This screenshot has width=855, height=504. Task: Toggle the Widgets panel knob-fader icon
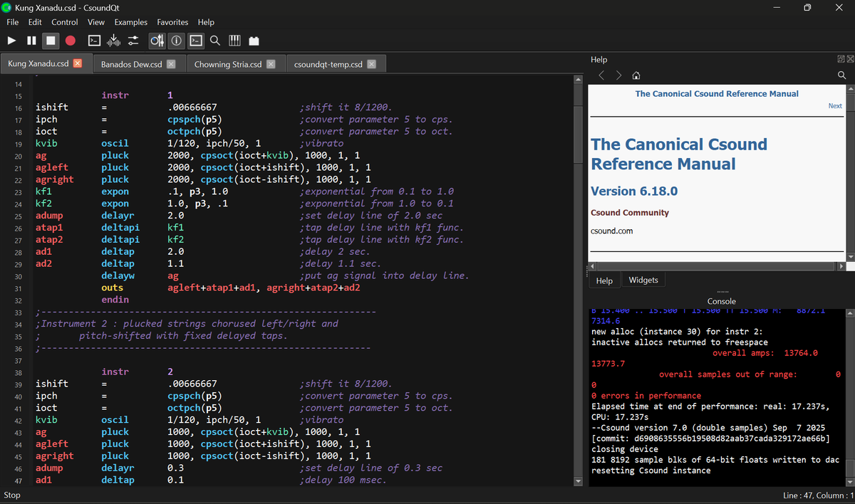157,41
